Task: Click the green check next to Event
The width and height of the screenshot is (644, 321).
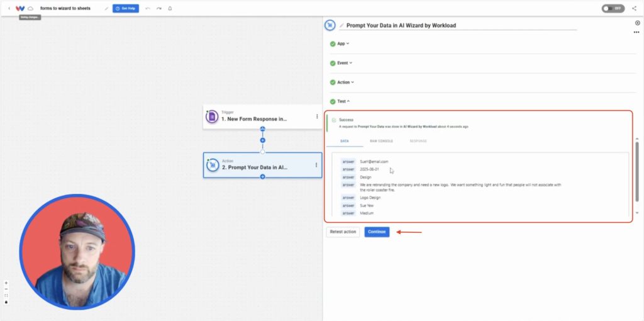Action: pos(333,63)
